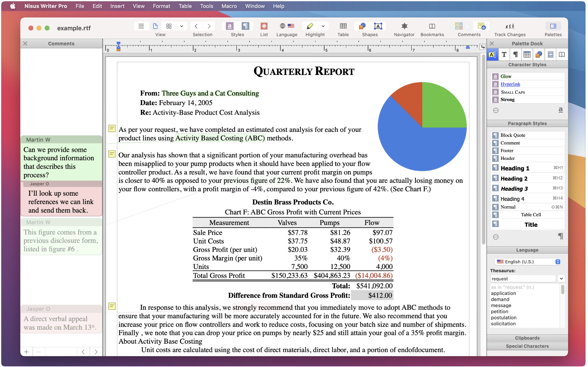Expand the thesaurus word dropdown
Image resolution: width=588 pixels, height=367 pixels.
pos(561,279)
